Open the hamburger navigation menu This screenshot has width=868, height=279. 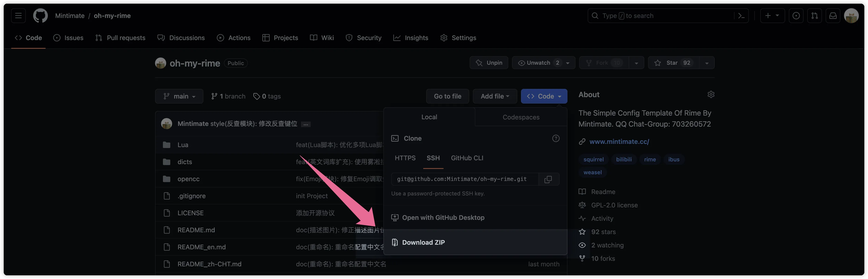click(18, 15)
